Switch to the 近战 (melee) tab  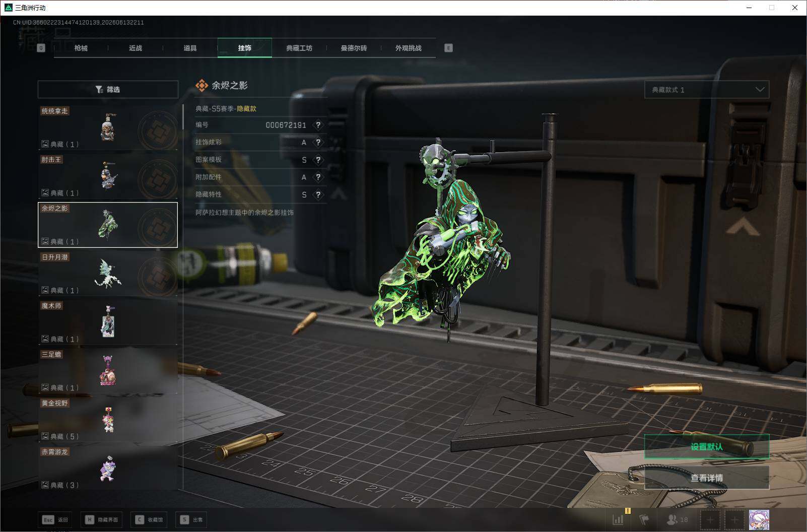click(x=135, y=48)
